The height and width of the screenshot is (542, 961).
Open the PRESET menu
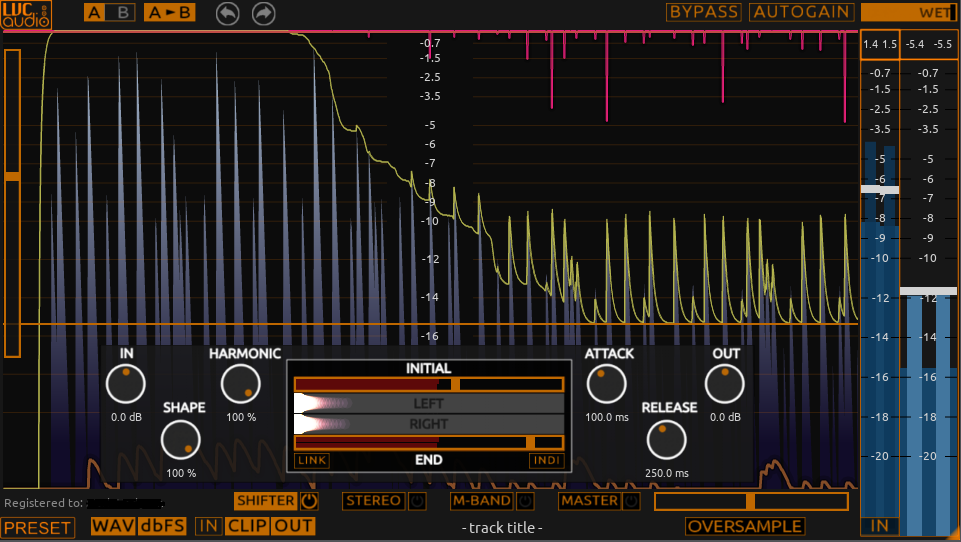[37, 528]
